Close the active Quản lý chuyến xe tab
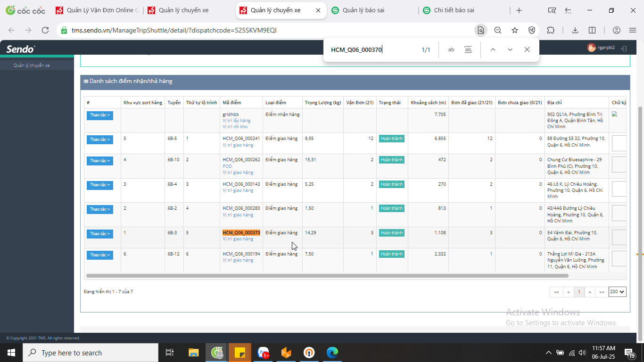Screen dimensions: 644x362 pos(318,10)
